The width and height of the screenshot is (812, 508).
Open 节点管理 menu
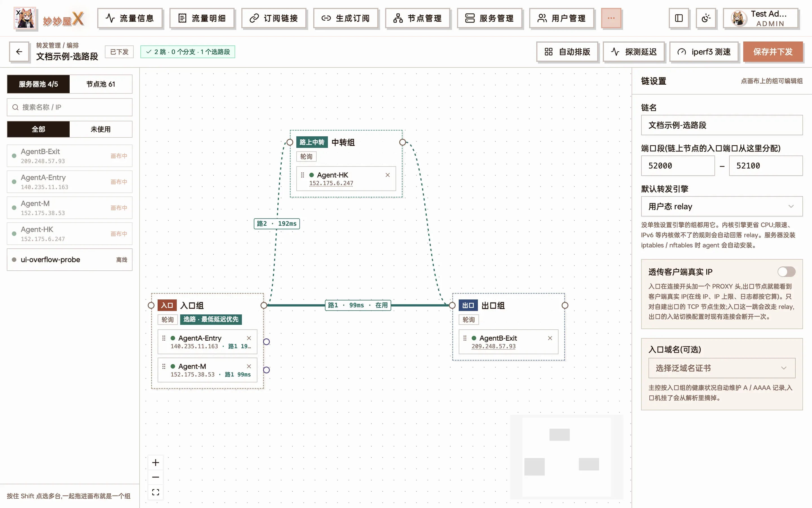(x=418, y=18)
